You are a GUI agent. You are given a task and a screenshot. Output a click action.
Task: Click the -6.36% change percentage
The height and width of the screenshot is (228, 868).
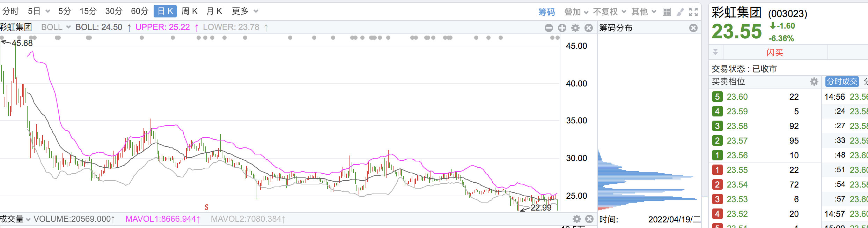click(781, 38)
